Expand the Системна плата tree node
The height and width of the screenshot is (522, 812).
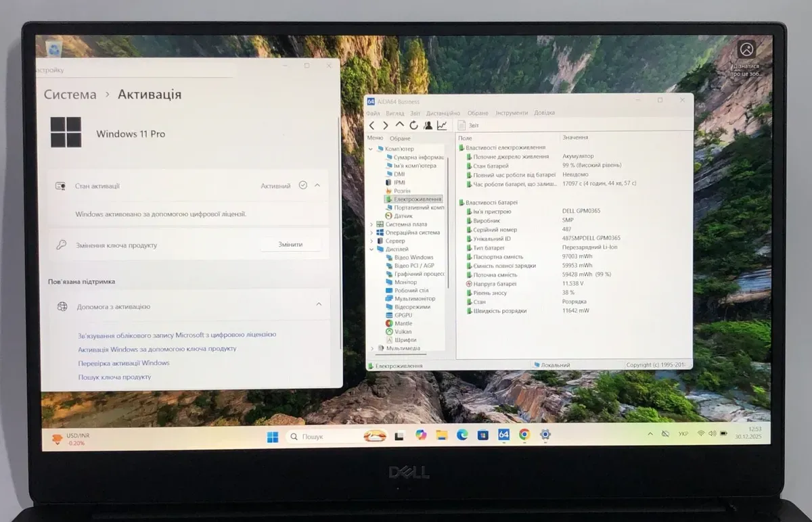click(x=371, y=224)
